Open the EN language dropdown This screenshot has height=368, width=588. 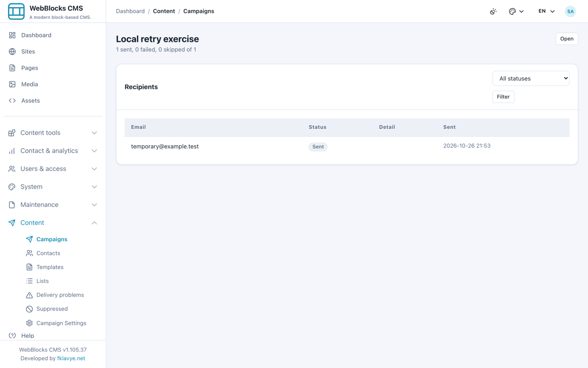click(x=547, y=11)
